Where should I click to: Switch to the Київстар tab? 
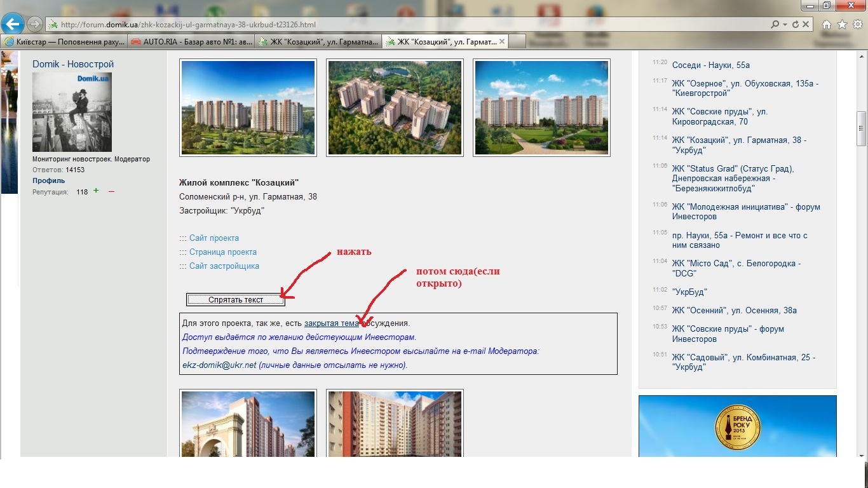coord(64,42)
